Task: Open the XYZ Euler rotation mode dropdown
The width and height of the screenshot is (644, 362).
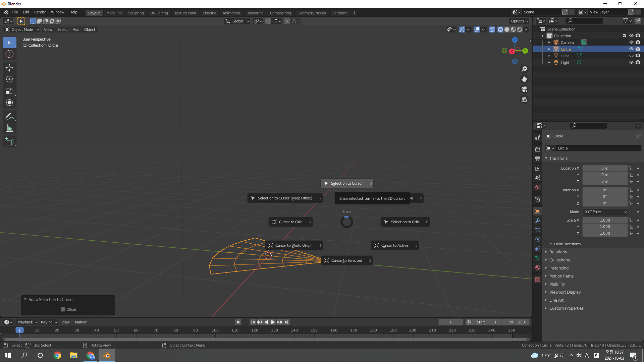Action: point(605,212)
